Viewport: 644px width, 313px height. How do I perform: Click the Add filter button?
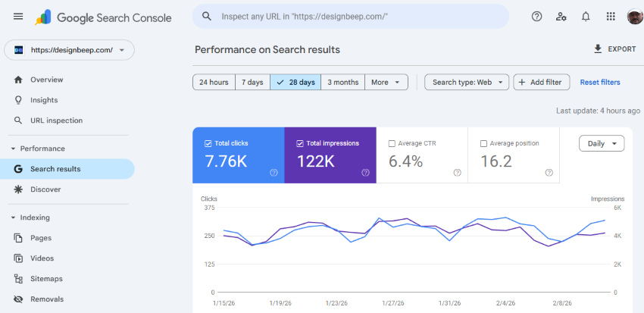pos(542,82)
